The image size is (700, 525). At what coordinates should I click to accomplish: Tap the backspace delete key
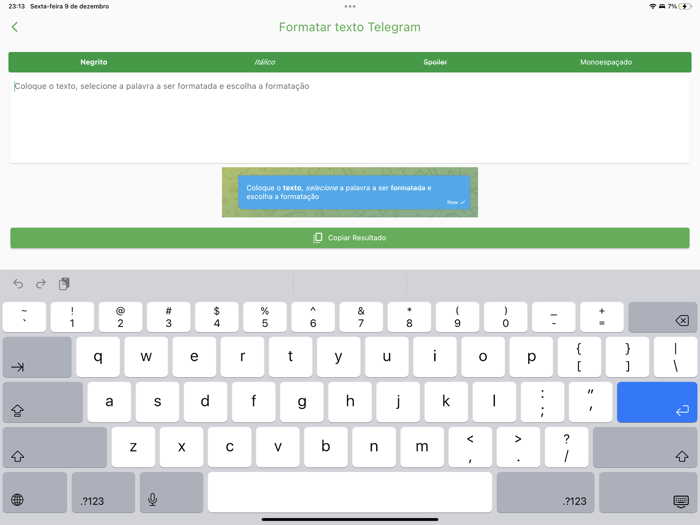(x=662, y=317)
